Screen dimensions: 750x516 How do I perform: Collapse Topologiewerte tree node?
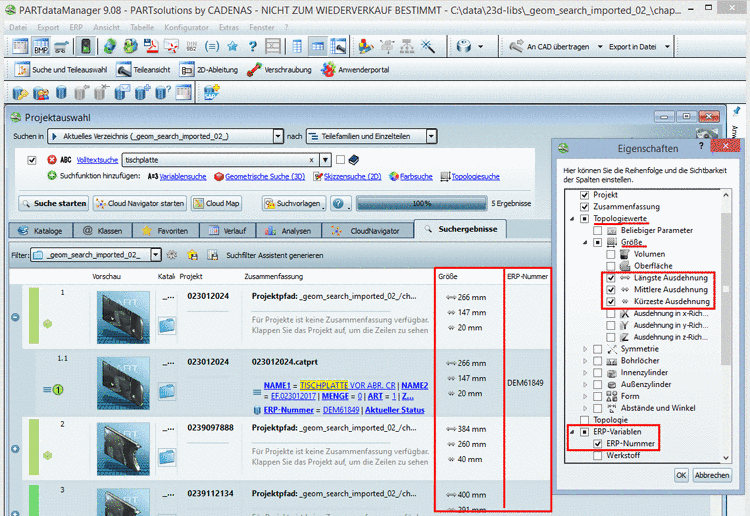572,219
